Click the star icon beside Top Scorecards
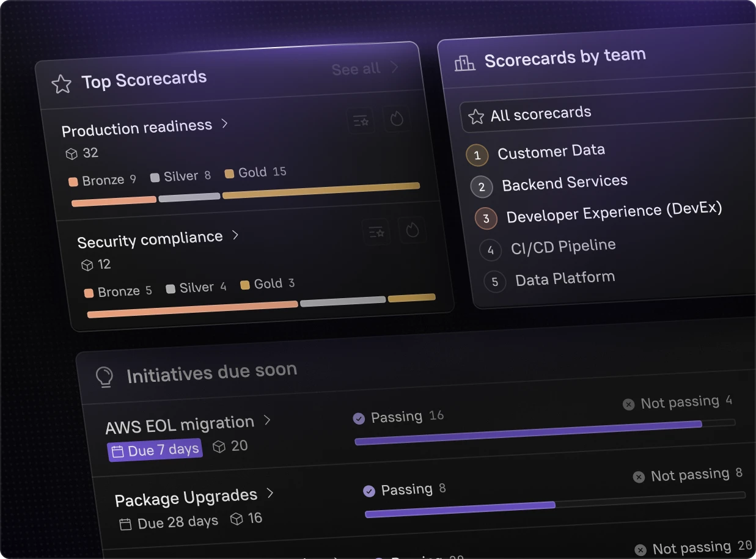This screenshot has width=756, height=559. click(x=61, y=84)
